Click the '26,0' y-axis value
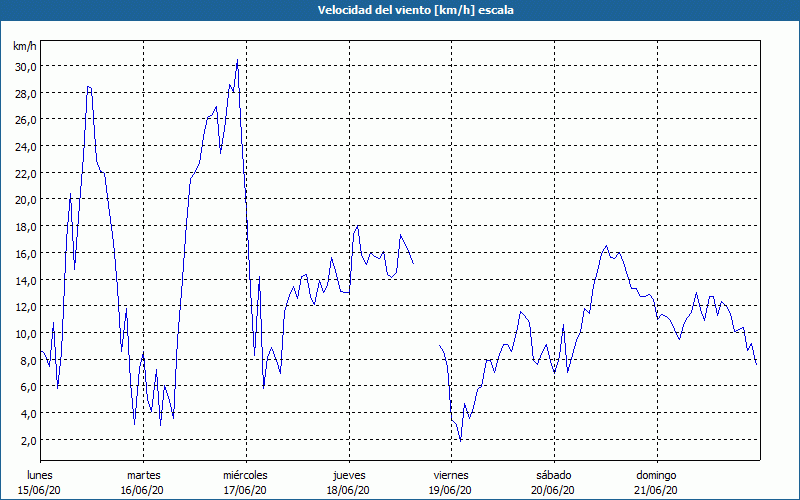The image size is (800, 500). click(x=25, y=120)
